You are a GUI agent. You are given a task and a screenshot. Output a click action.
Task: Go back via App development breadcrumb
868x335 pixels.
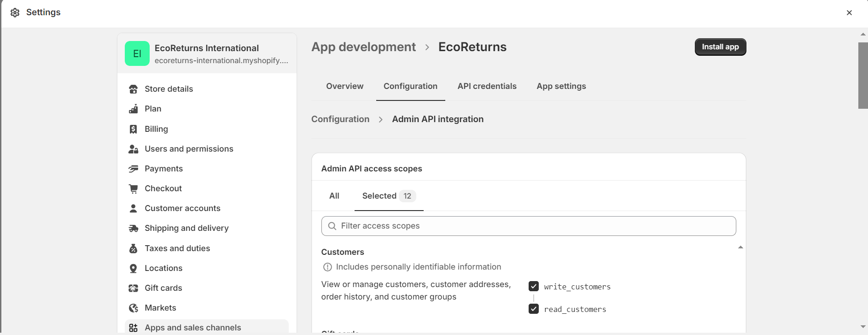coord(363,47)
